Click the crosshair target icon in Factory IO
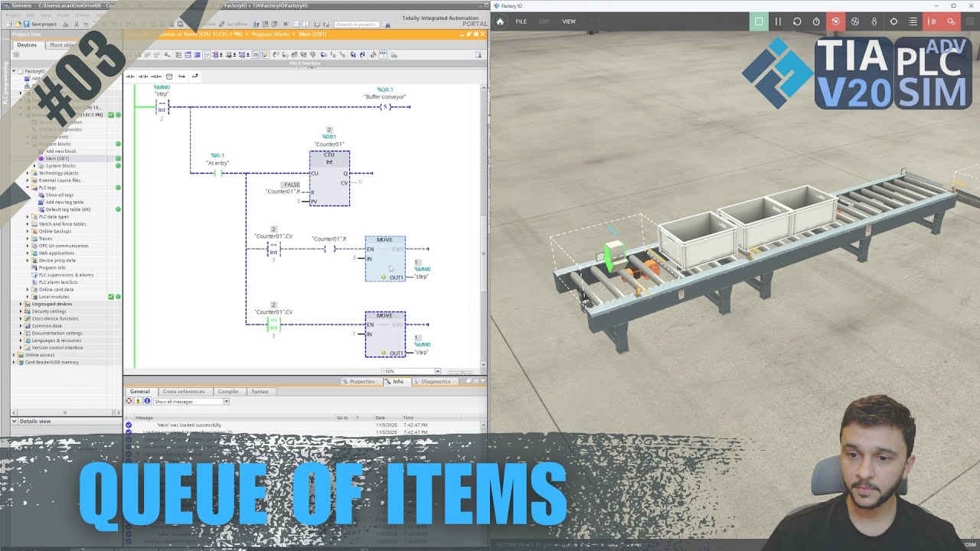Image resolution: width=980 pixels, height=551 pixels. point(893,21)
